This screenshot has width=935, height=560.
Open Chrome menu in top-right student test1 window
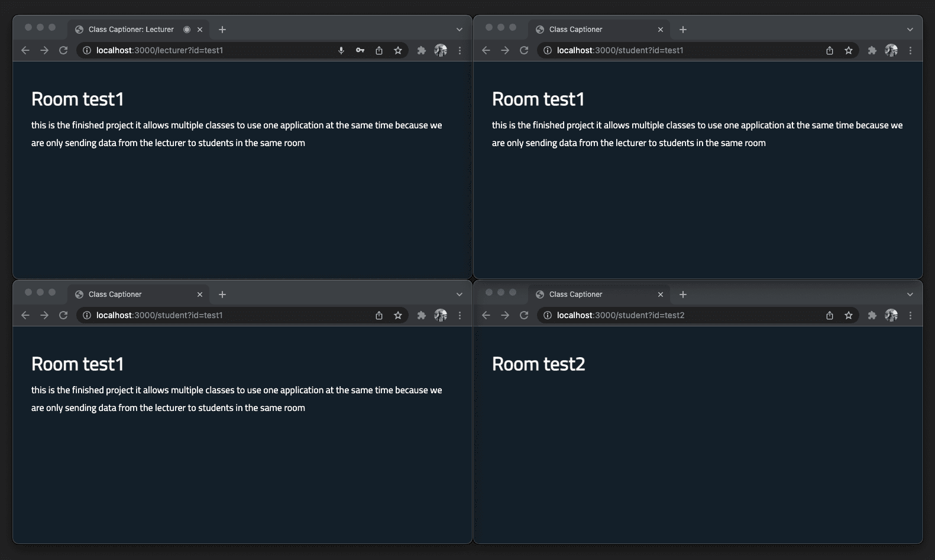click(910, 50)
